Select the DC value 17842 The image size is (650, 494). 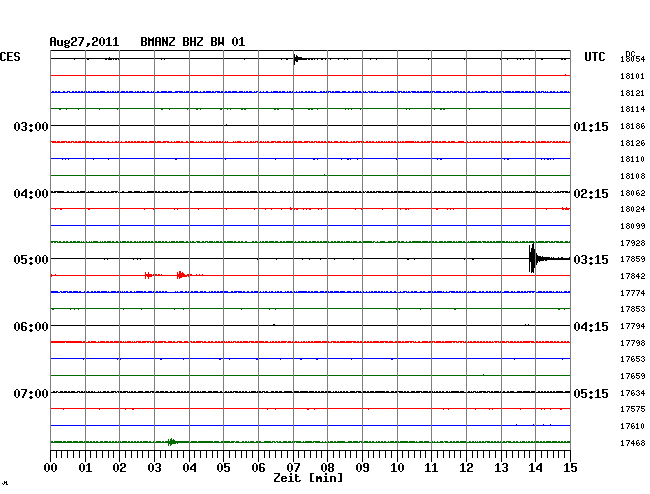tap(633, 276)
